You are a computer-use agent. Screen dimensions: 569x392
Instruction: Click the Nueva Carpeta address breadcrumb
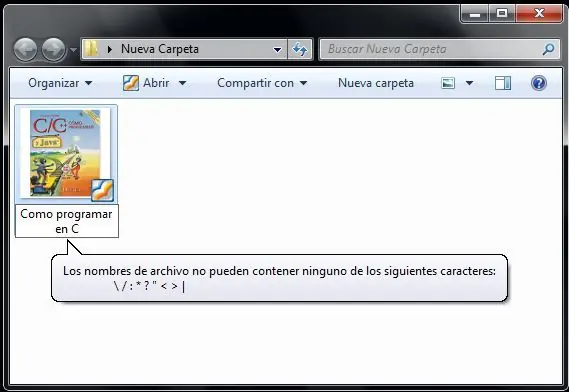tap(160, 49)
